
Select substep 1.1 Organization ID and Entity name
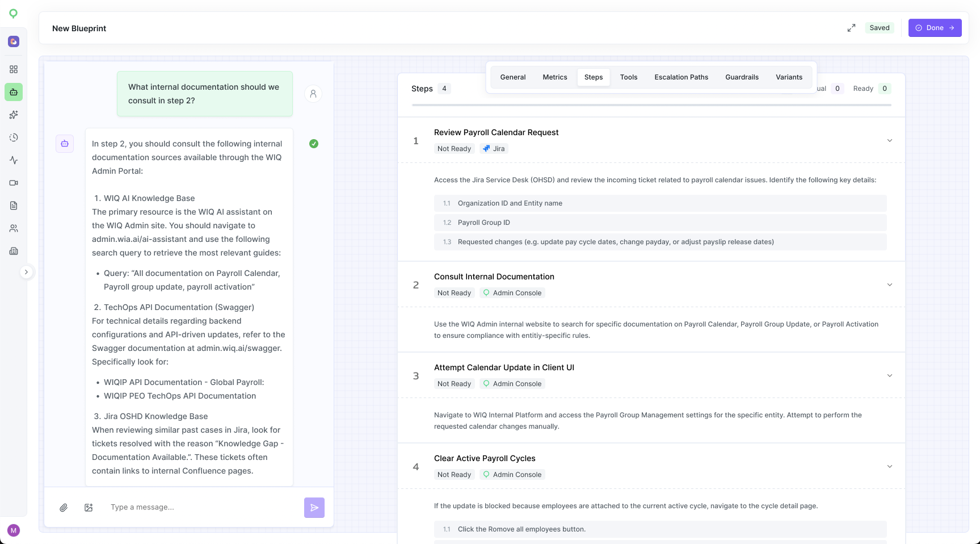(x=661, y=203)
